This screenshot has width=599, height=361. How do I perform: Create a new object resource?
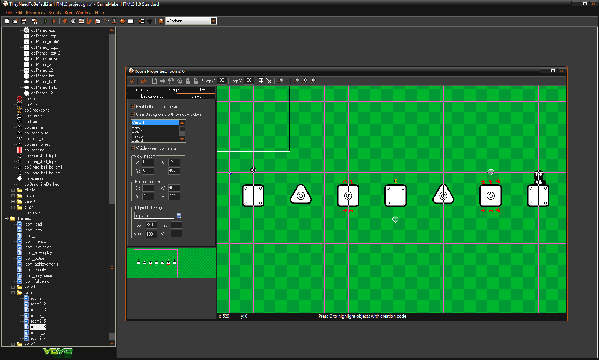[122, 21]
